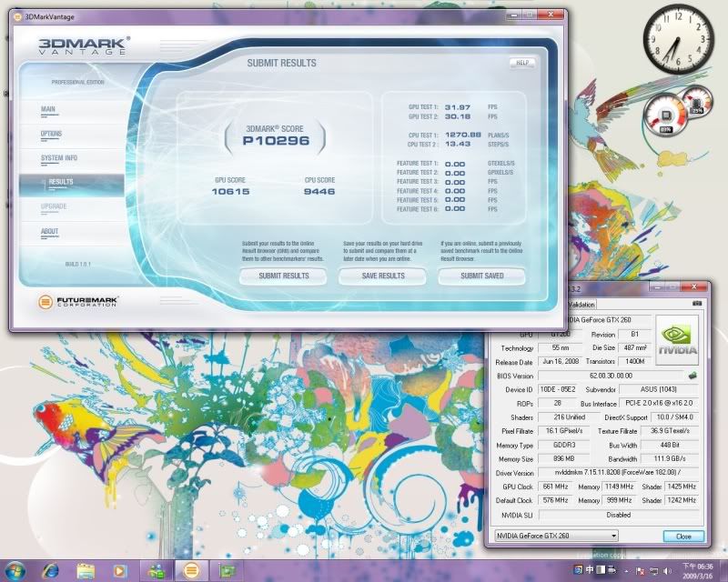Select RESULTS in 3DMark sidebar
Viewport: 728px width, 582px height.
tap(72, 185)
